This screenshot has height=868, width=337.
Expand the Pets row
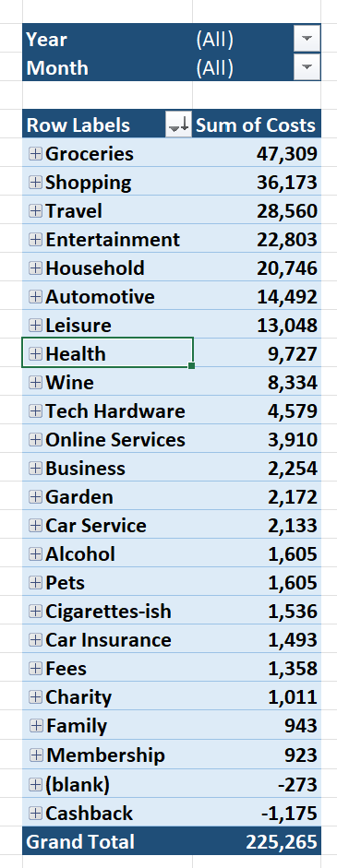coord(35,583)
